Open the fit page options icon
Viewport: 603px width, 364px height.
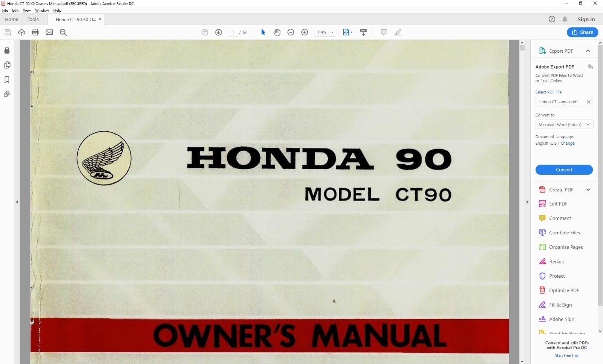pos(347,32)
